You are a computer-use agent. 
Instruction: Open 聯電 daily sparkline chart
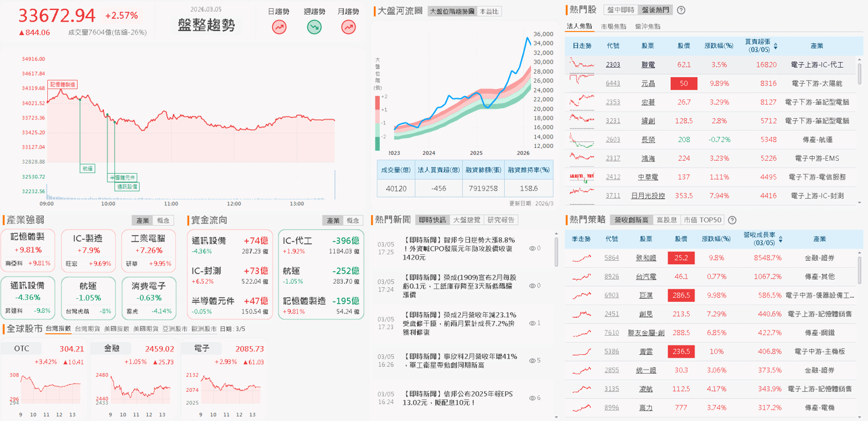pyautogui.click(x=582, y=64)
